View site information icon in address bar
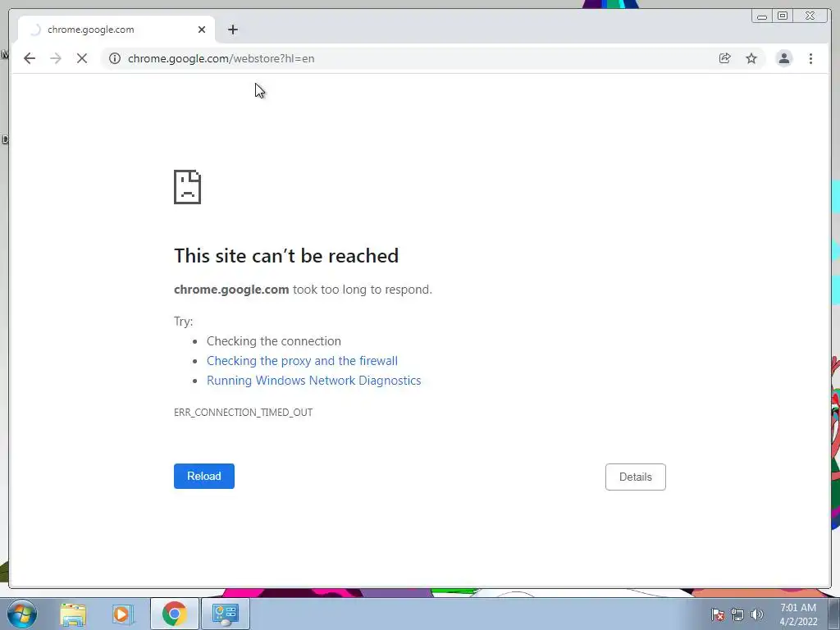 click(115, 58)
